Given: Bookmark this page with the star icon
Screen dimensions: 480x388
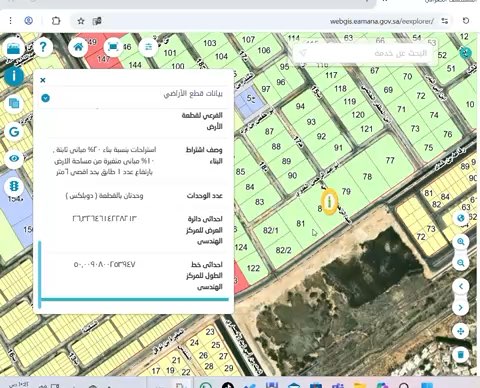Looking at the screenshot, I should pos(81,21).
